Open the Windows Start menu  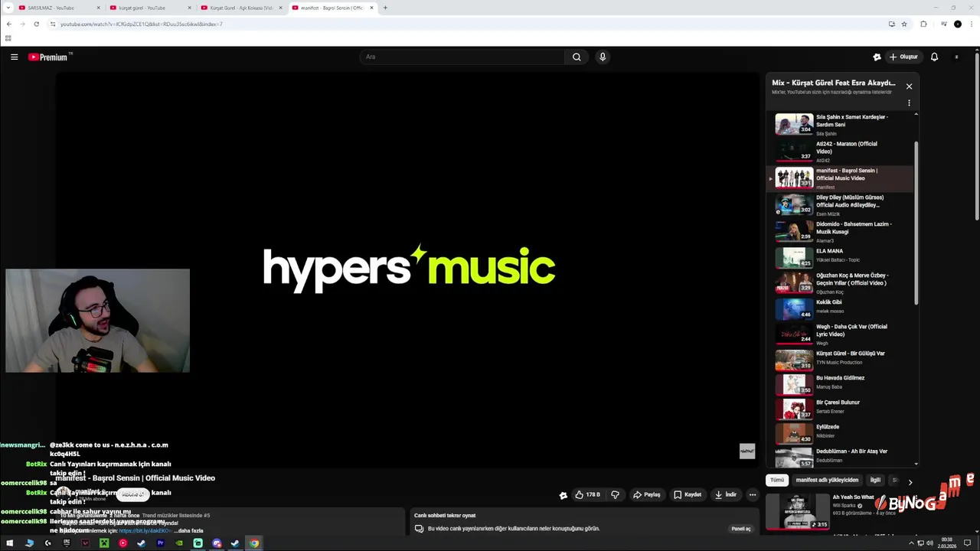10,543
